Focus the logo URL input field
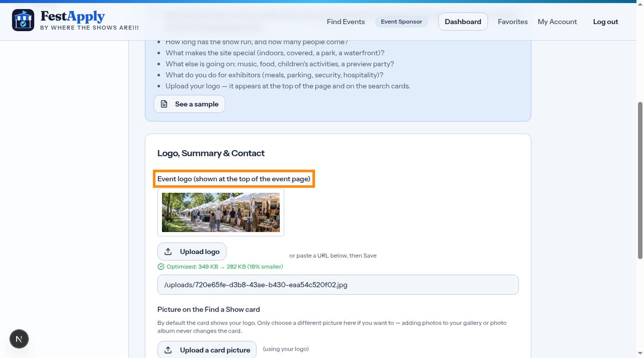644x358 pixels. [338, 285]
